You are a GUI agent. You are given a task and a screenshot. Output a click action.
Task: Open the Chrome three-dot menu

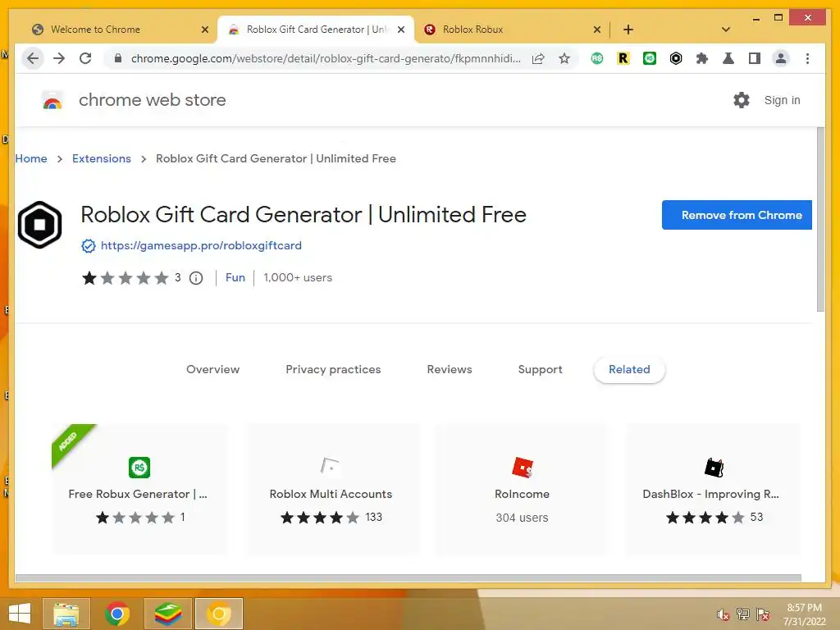[x=807, y=58]
